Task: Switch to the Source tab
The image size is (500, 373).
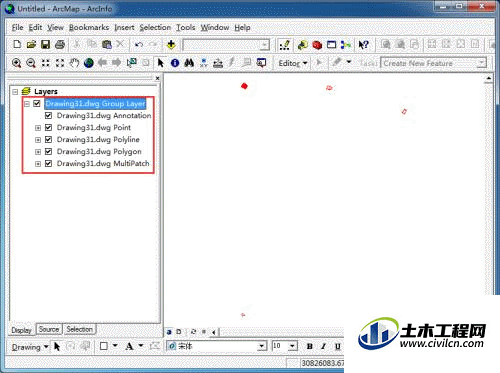Action: pos(49,329)
